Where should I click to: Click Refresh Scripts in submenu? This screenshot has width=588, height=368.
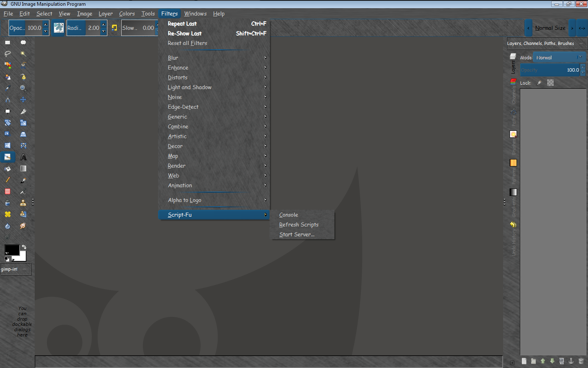303,224
